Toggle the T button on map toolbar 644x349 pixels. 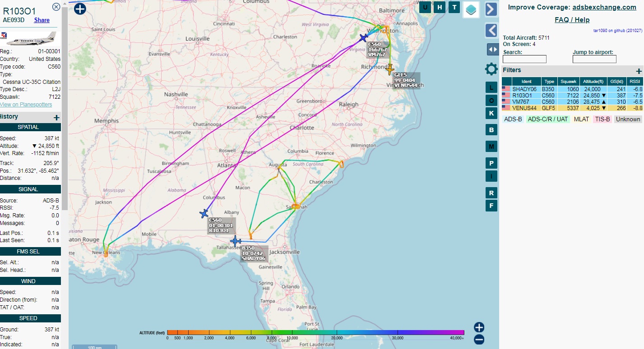click(x=454, y=7)
